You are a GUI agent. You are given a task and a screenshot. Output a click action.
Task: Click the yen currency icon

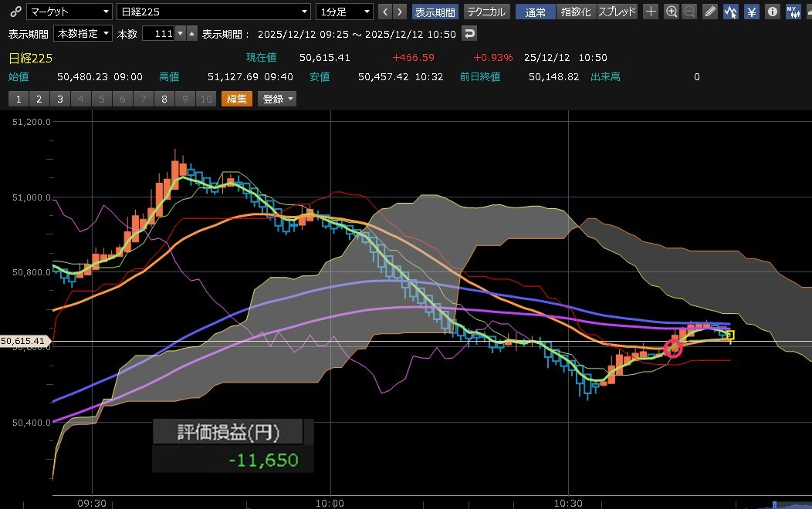751,12
